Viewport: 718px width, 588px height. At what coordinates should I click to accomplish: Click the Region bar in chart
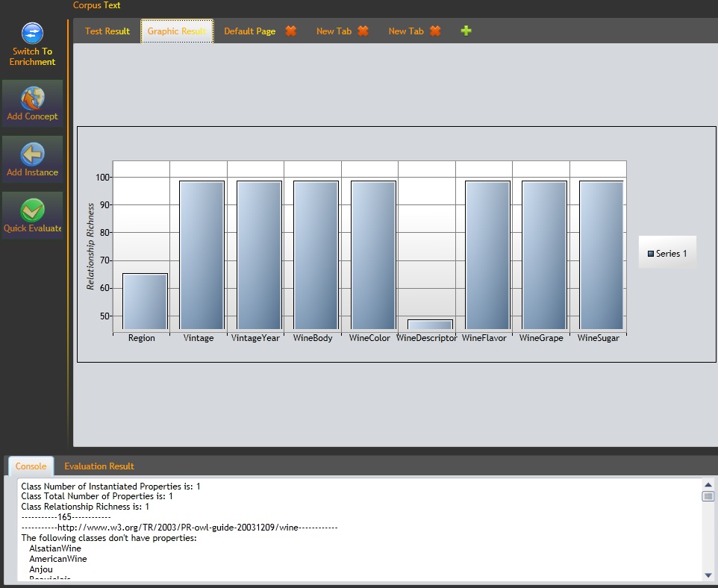coord(145,301)
